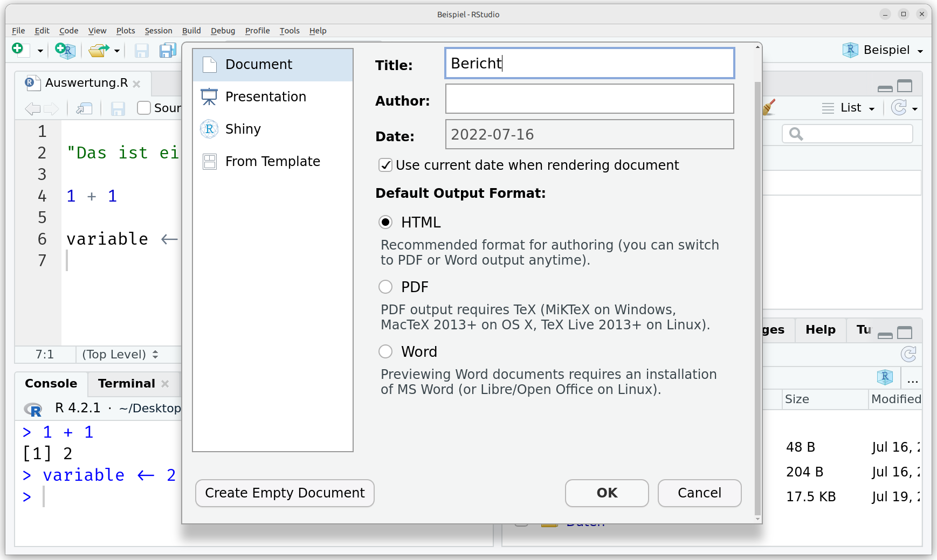The height and width of the screenshot is (560, 937).
Task: Toggle Source on Save checkbox
Action: tap(144, 108)
